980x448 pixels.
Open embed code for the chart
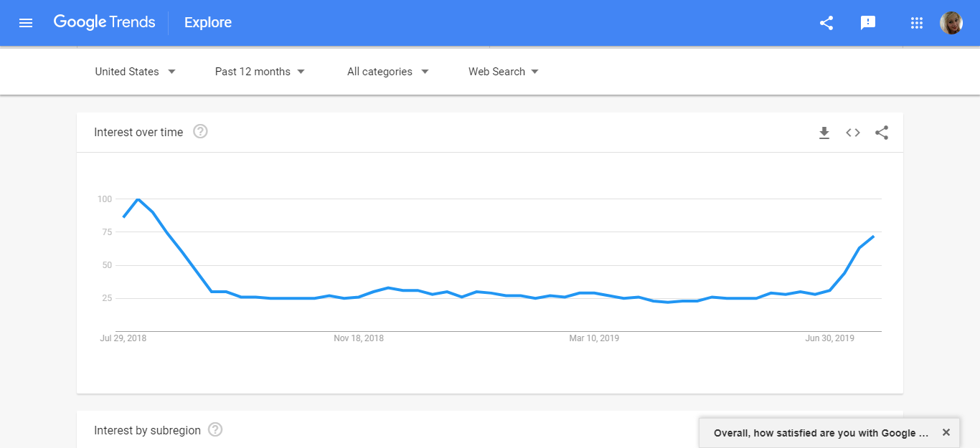[853, 133]
